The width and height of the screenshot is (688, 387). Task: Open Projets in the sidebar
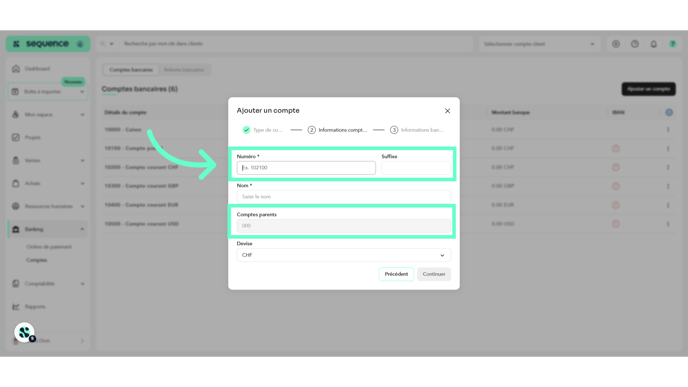tap(47, 137)
